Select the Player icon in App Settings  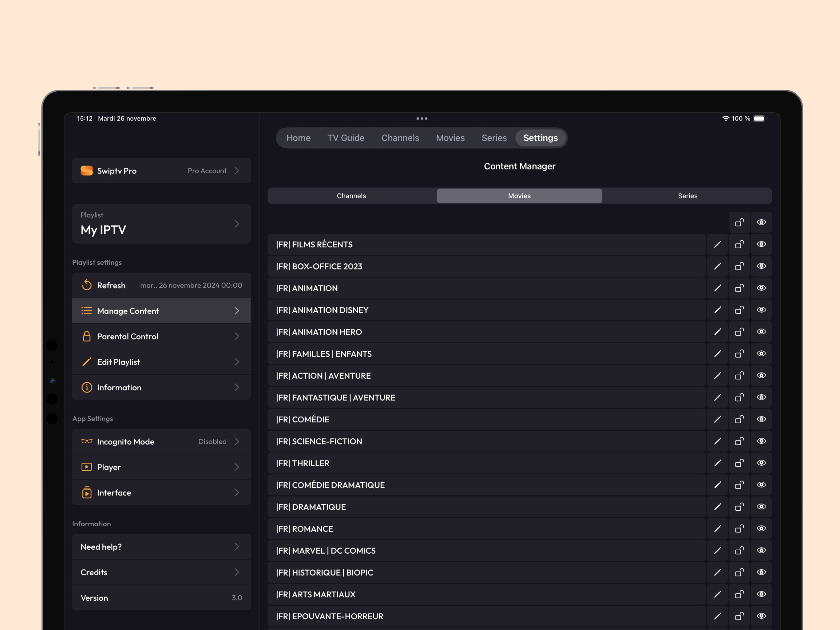click(x=87, y=467)
